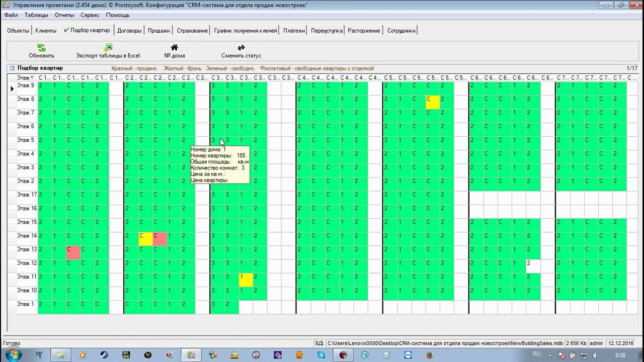Image resolution: width=644 pixels, height=362 pixels.
Task: Click the RU language indicator
Action: (536, 353)
